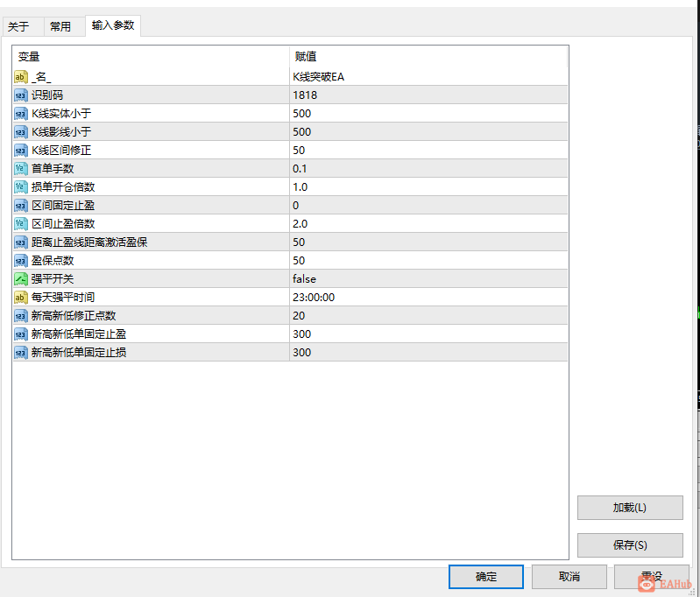Click the double type icon beside 首单手数
This screenshot has width=700, height=597.
20,169
